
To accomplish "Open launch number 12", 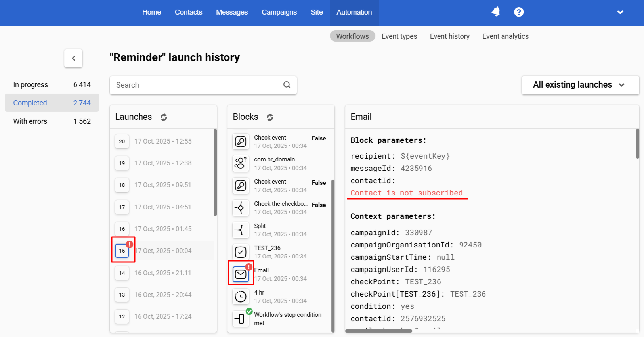I will coord(122,316).
